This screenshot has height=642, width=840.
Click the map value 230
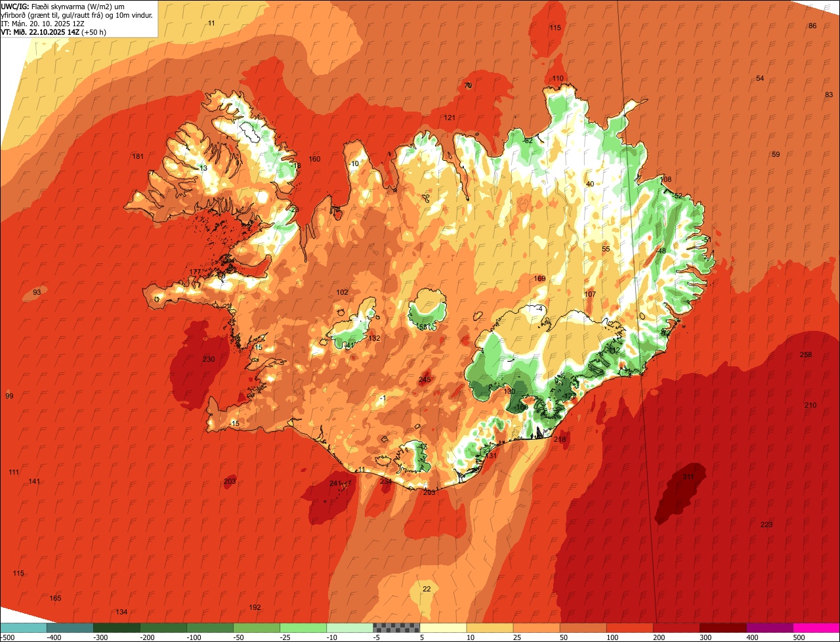tap(209, 359)
